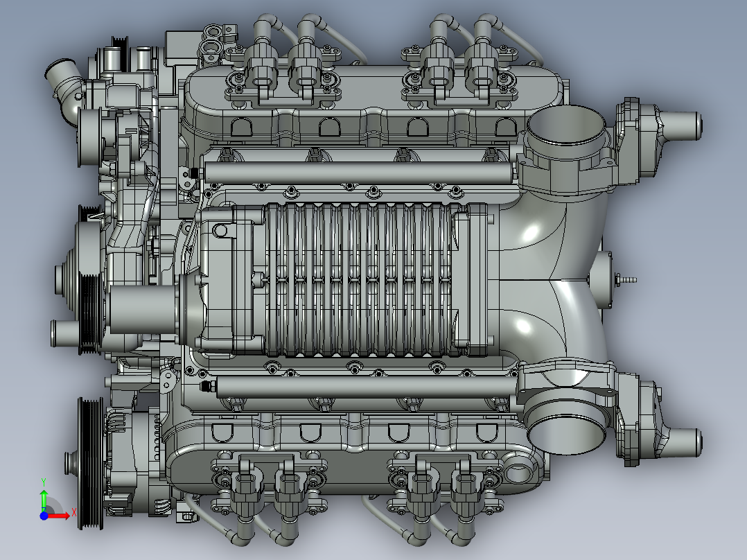The image size is (747, 560).
Task: Click the red X axis arrow of the triad
Action: click(59, 516)
